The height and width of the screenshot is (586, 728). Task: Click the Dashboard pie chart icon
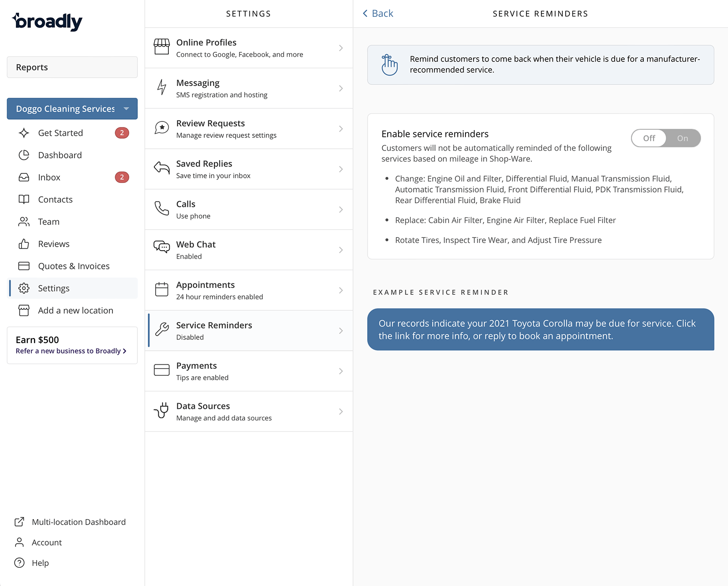click(24, 155)
